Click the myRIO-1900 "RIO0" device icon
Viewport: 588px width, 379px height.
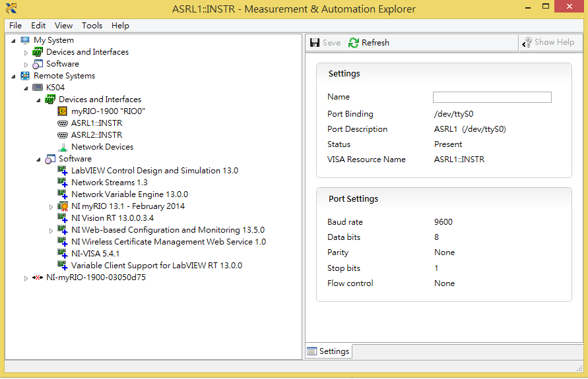pyautogui.click(x=62, y=111)
